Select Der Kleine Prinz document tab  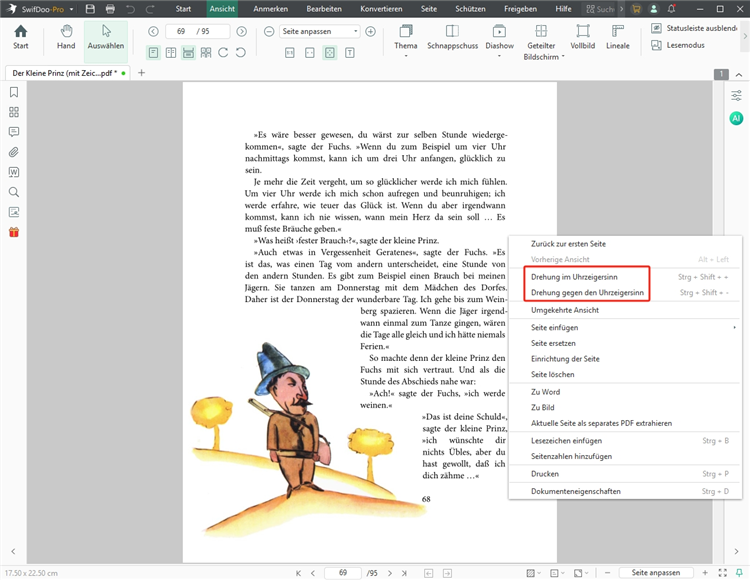[67, 73]
